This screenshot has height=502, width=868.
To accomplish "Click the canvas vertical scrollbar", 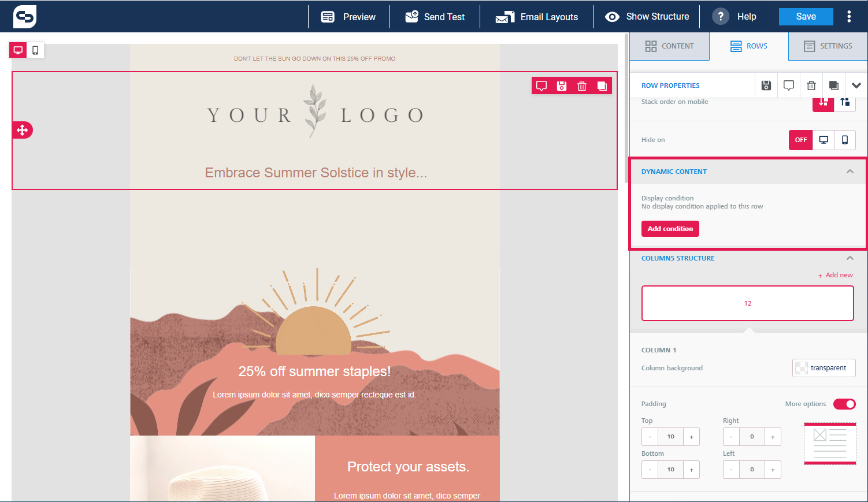I will [626, 108].
